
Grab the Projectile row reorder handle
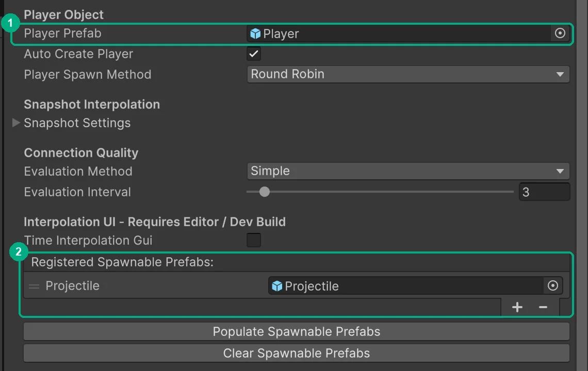click(34, 286)
